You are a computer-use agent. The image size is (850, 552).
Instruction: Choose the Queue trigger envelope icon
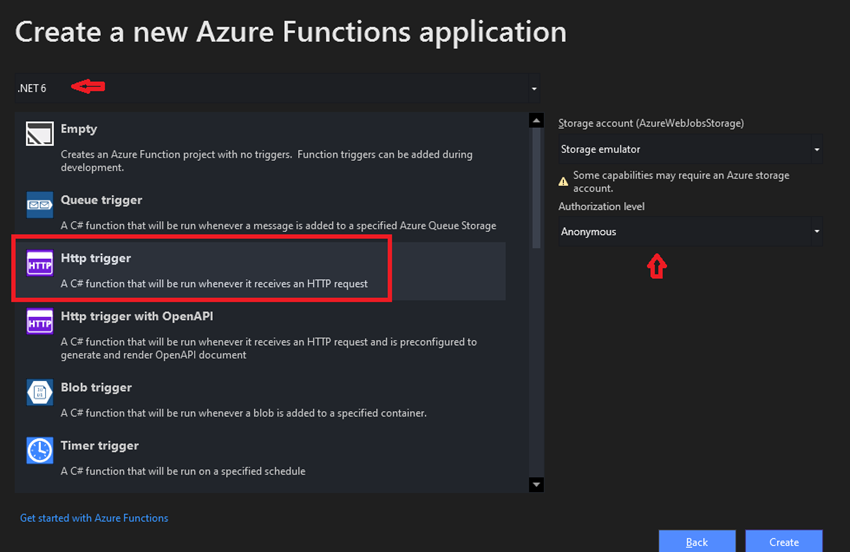pos(40,204)
